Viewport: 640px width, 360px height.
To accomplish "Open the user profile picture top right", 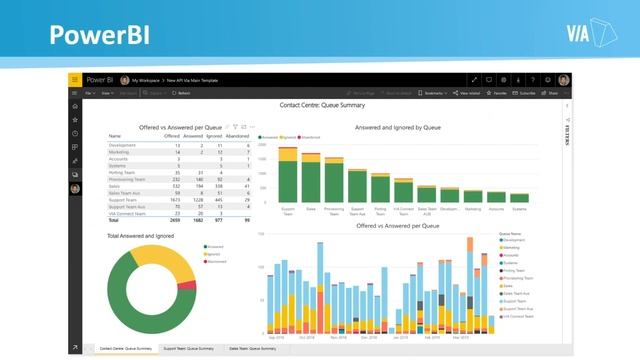I will point(564,80).
